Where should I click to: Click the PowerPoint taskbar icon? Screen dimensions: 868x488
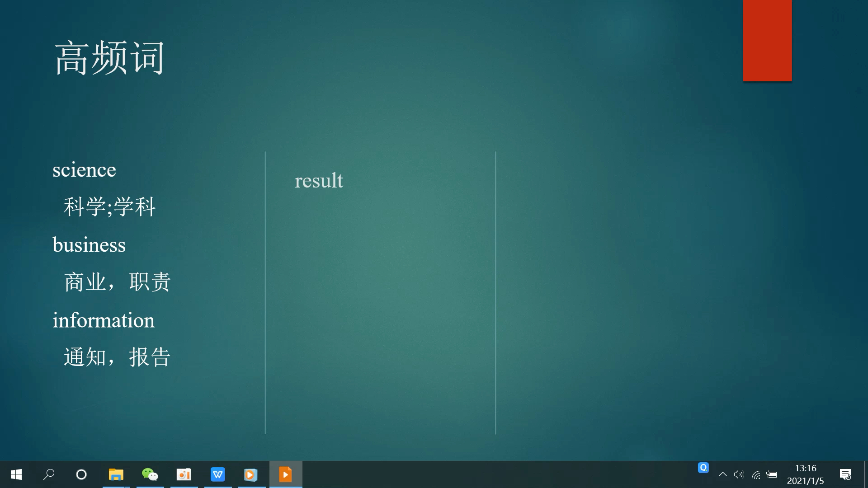pyautogui.click(x=286, y=474)
